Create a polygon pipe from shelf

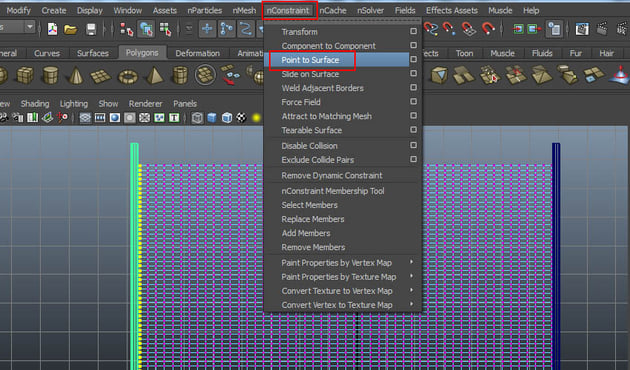180,76
